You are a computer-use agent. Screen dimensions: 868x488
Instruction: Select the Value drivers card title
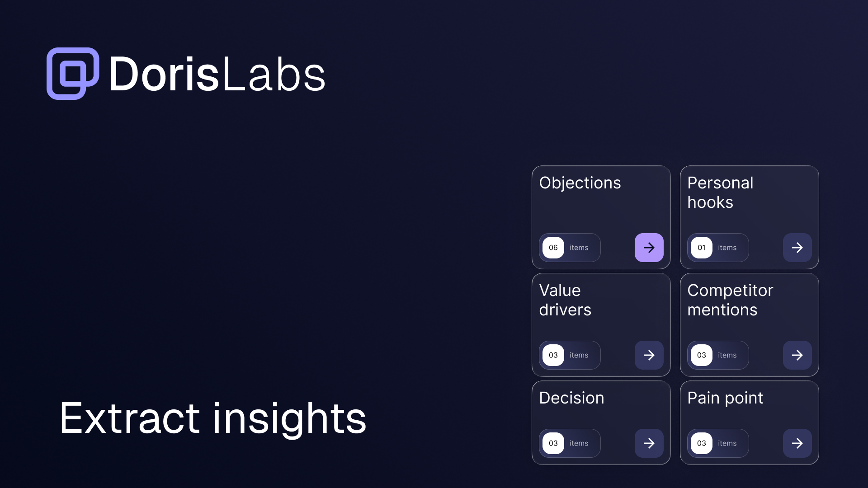(x=565, y=300)
